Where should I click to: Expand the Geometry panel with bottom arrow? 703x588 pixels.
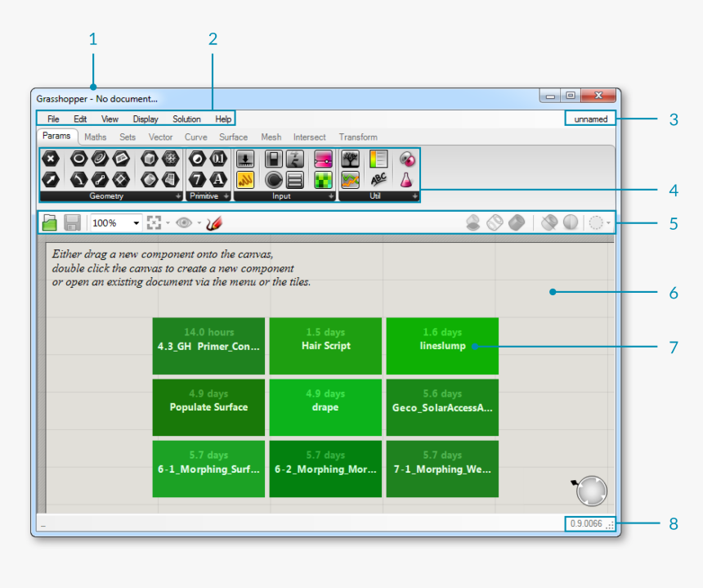coord(178,197)
